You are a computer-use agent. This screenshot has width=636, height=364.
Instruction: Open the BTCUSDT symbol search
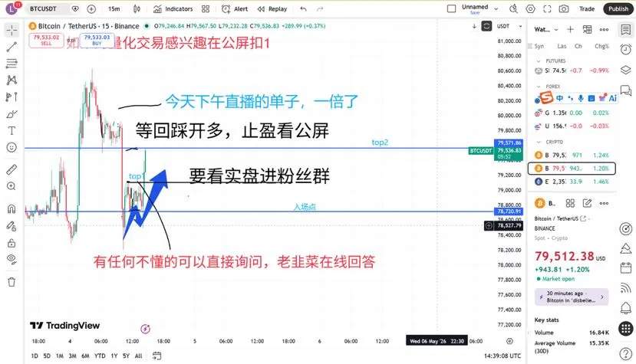coord(44,9)
